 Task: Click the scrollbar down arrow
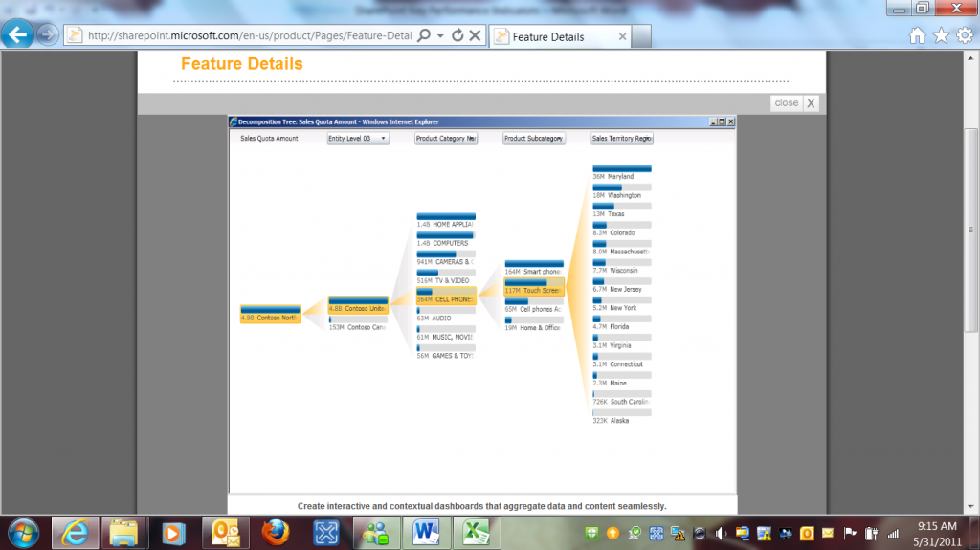[x=970, y=507]
